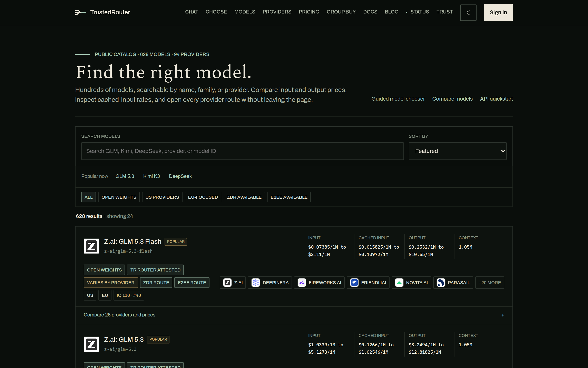
Task: Click input price $0.07385/1M to $2.11/1M
Action: (x=327, y=251)
